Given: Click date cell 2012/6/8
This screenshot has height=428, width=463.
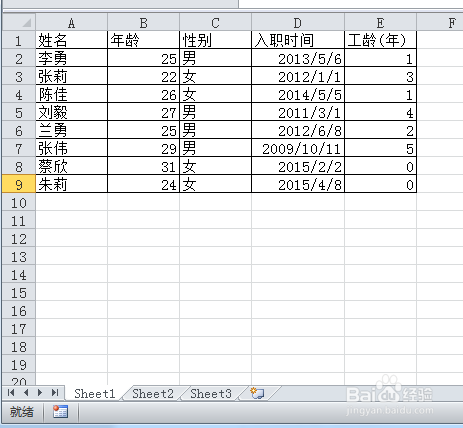Looking at the screenshot, I should pos(298,130).
